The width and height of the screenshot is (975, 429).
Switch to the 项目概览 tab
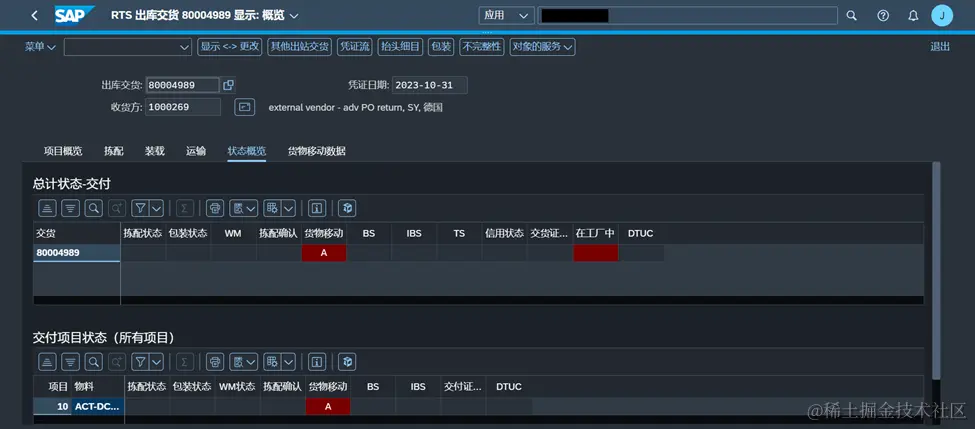(63, 151)
